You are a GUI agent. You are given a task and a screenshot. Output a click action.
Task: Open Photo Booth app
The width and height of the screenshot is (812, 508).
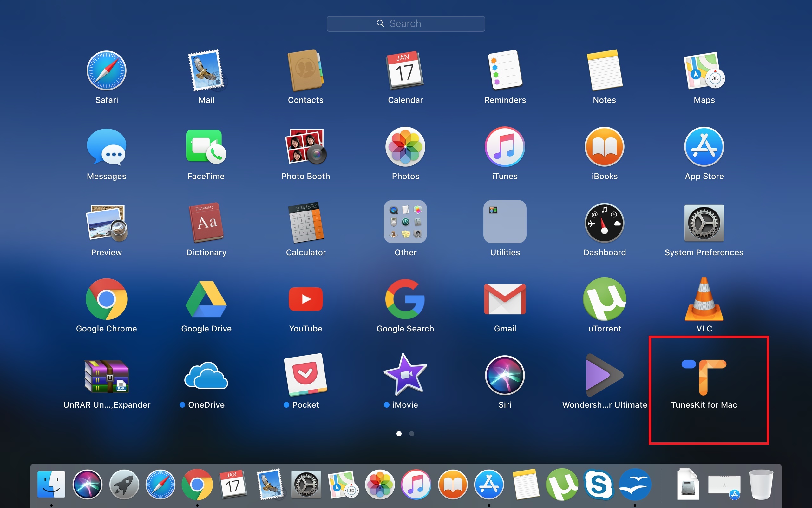(x=305, y=147)
